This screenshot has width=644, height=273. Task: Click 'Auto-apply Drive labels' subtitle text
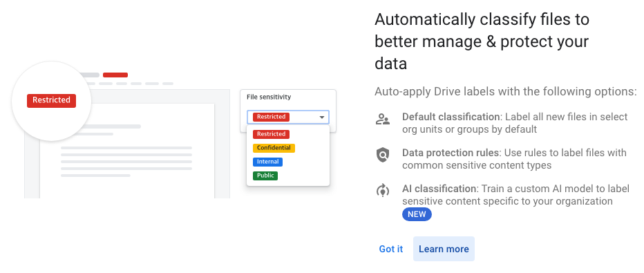pyautogui.click(x=506, y=91)
